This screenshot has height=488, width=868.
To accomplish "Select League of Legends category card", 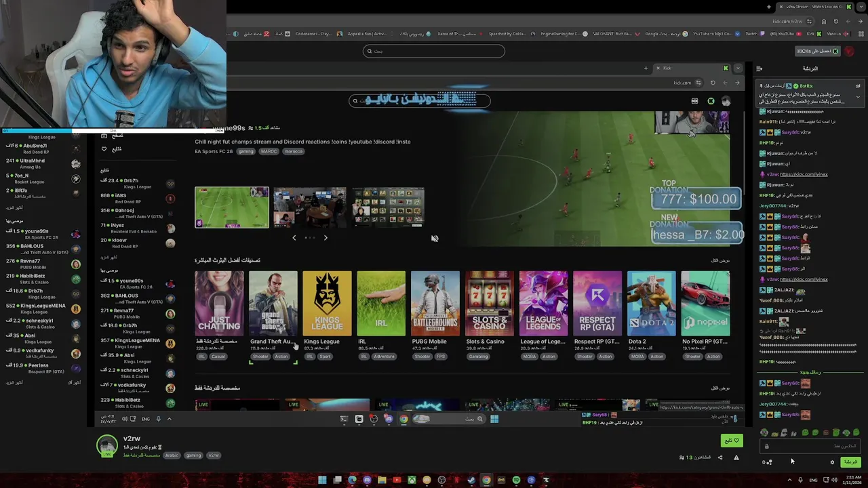I will click(544, 304).
